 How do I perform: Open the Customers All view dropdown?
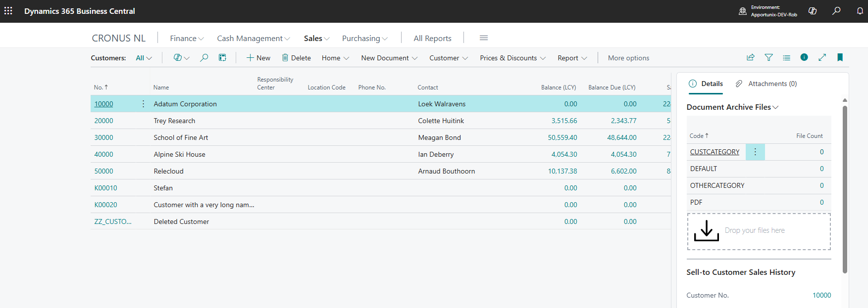[144, 58]
